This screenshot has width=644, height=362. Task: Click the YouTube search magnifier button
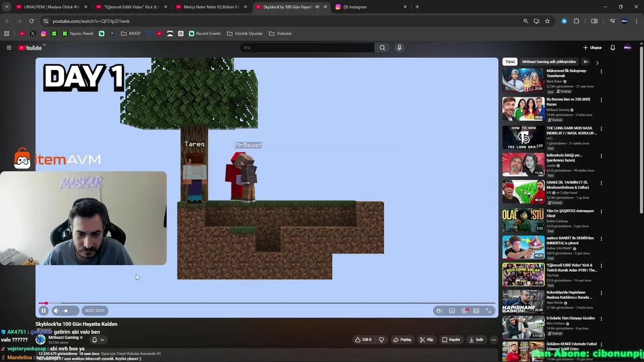click(382, 48)
